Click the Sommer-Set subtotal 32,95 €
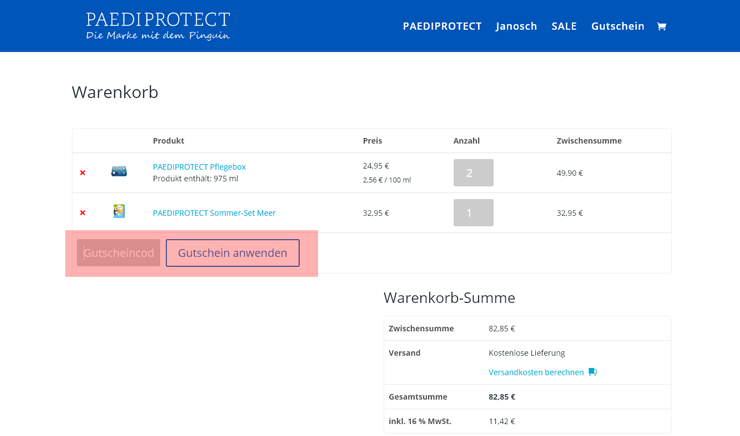The height and width of the screenshot is (436, 740). pyautogui.click(x=570, y=213)
